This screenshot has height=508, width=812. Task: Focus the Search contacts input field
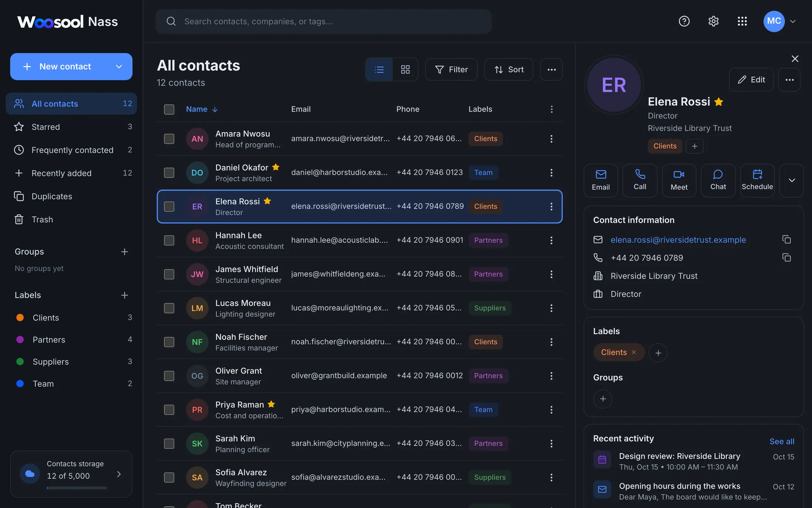pos(323,21)
